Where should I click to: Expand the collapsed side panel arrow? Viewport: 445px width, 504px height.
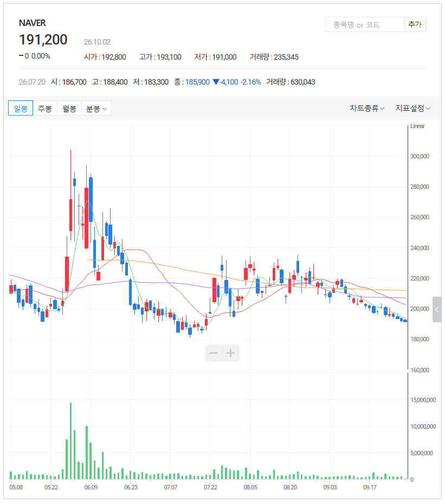tap(437, 310)
